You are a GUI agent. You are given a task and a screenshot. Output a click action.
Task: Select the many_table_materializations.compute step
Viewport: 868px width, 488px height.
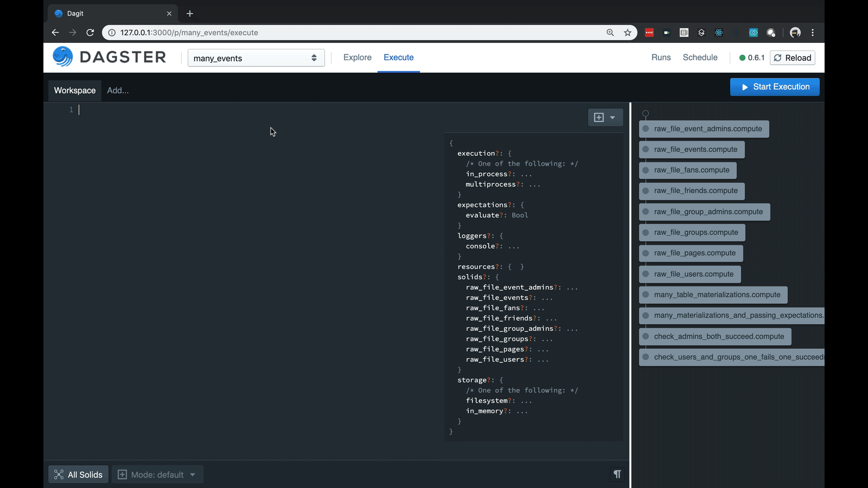click(713, 295)
